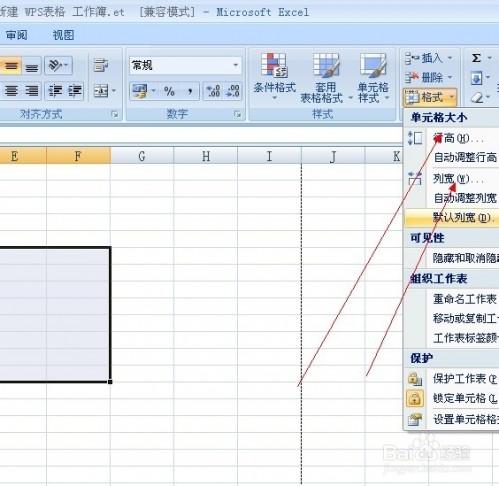Viewport: 499px width, 486px height.
Task: Switch to the Review (审阅) tab
Action: click(x=17, y=35)
